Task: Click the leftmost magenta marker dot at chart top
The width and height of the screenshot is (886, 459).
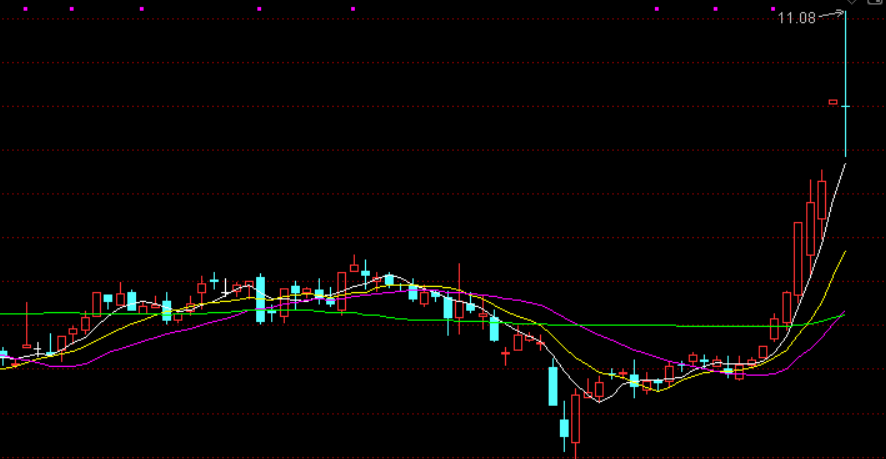Action: point(25,9)
